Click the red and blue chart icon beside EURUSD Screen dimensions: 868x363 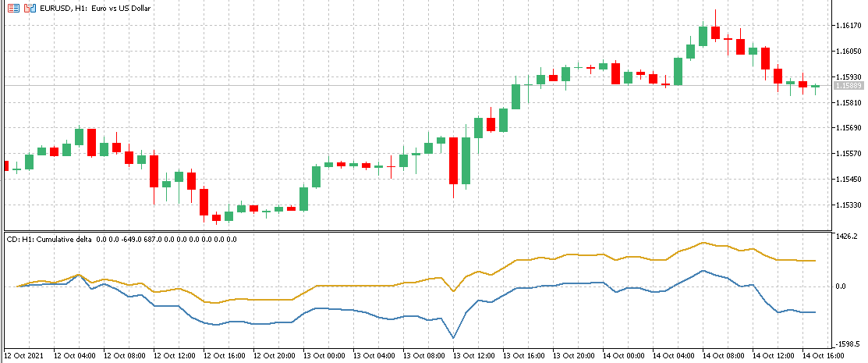(x=28, y=8)
